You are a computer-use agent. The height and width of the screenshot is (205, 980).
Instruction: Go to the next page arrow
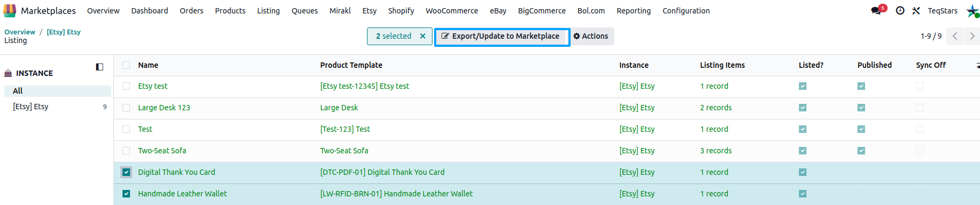pos(972,36)
